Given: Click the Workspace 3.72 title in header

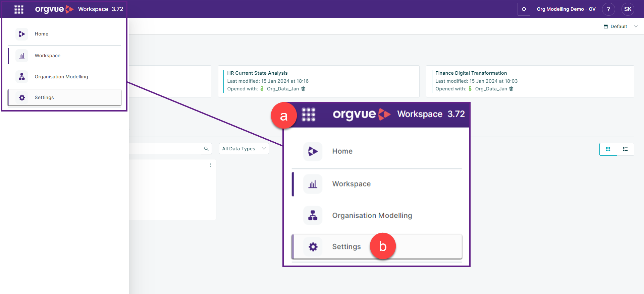Looking at the screenshot, I should point(101,9).
